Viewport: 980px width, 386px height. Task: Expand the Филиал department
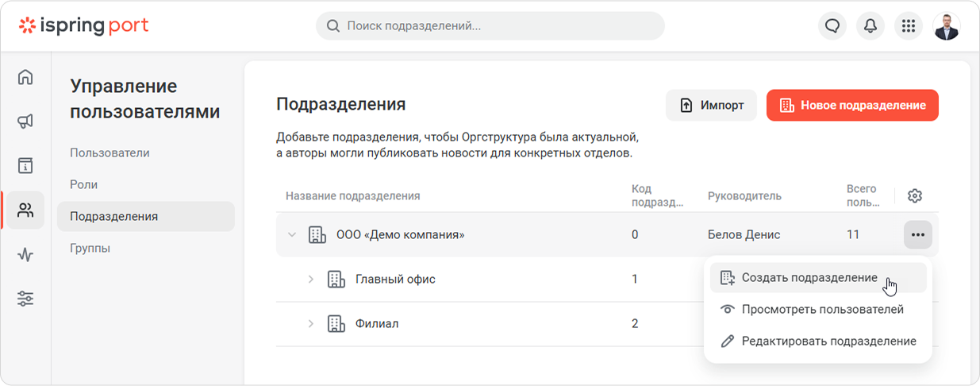coord(310,324)
